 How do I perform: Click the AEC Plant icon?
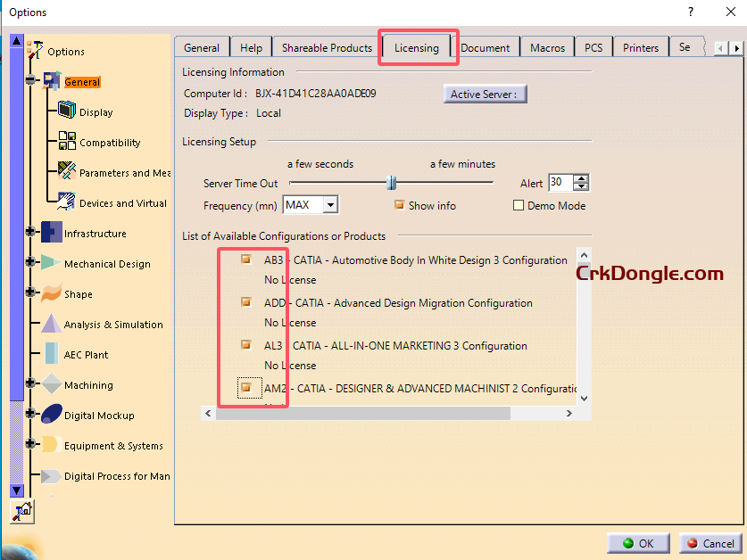(51, 354)
